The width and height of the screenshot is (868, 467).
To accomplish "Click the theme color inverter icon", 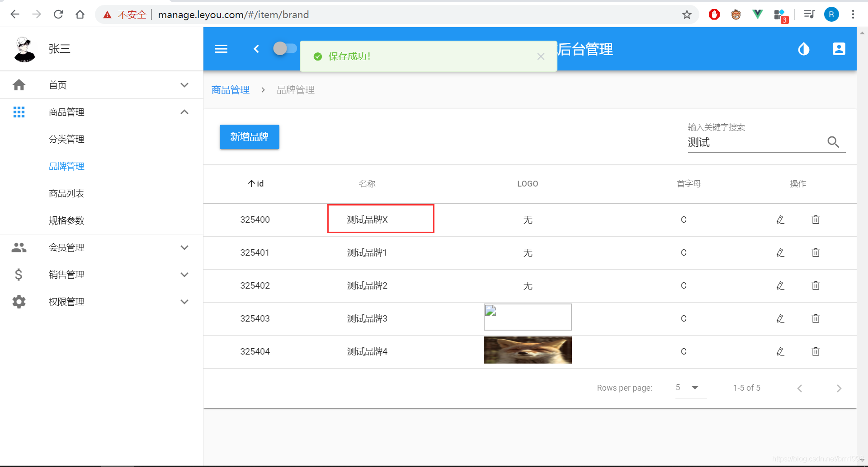I will [x=803, y=49].
